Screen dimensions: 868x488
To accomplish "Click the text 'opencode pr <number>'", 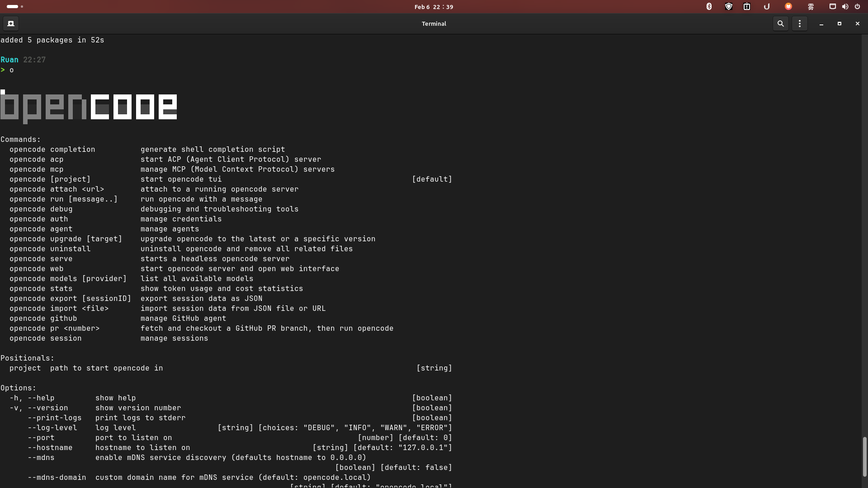I will [x=55, y=328].
